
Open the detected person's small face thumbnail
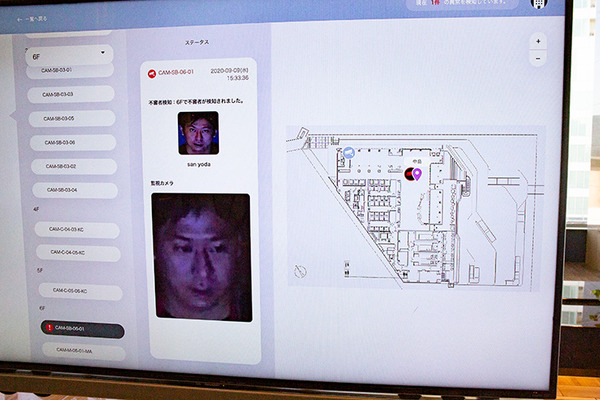[198, 131]
